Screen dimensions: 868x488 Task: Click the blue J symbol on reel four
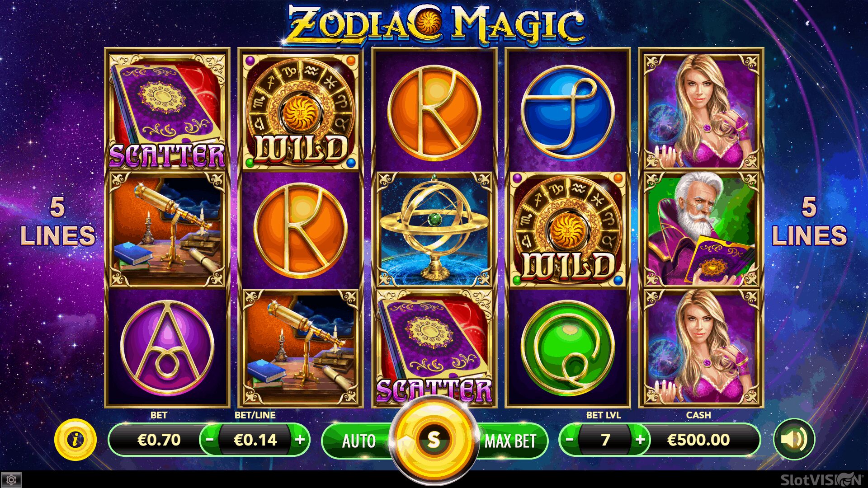click(x=568, y=111)
